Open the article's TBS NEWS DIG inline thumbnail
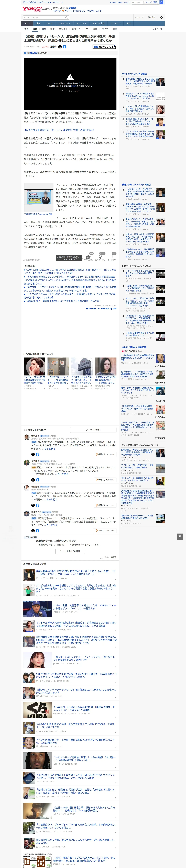The image size is (186, 868). point(39,197)
